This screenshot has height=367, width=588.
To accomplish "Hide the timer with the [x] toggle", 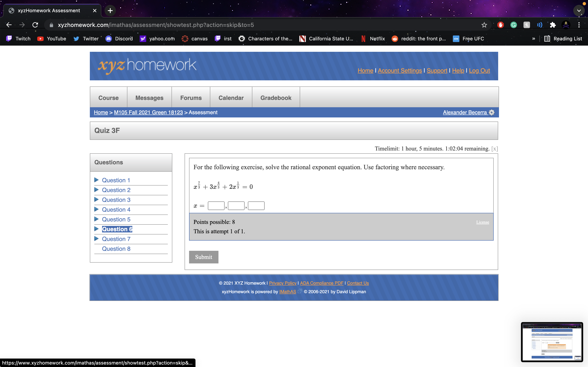I will click(494, 149).
